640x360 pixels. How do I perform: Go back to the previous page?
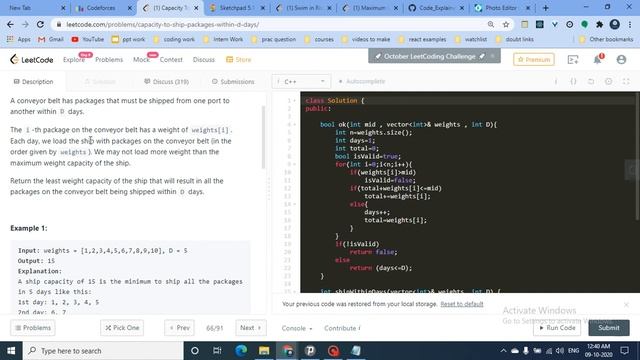point(11,24)
